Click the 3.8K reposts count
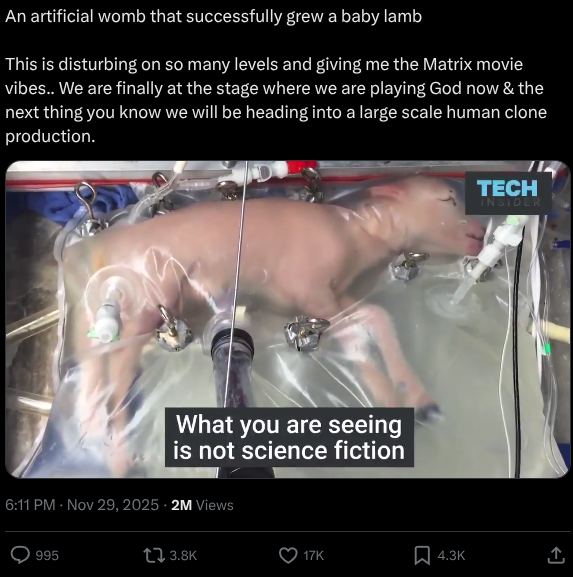Viewport: 573px width, 577px height. click(x=183, y=555)
